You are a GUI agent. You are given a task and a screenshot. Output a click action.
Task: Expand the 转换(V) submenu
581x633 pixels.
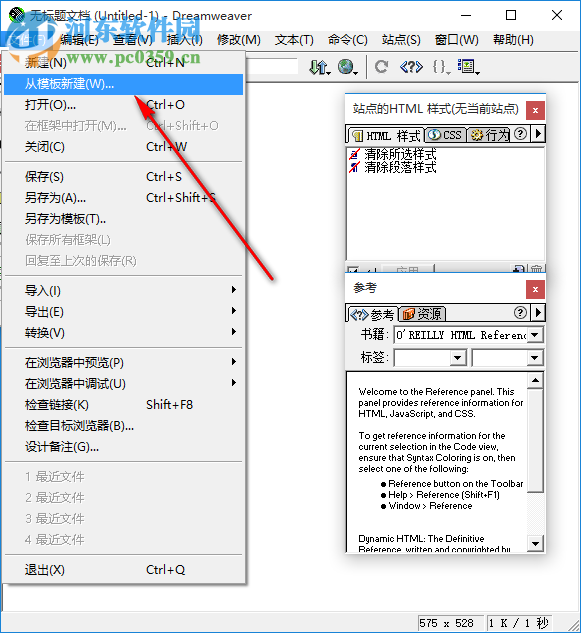[124, 333]
